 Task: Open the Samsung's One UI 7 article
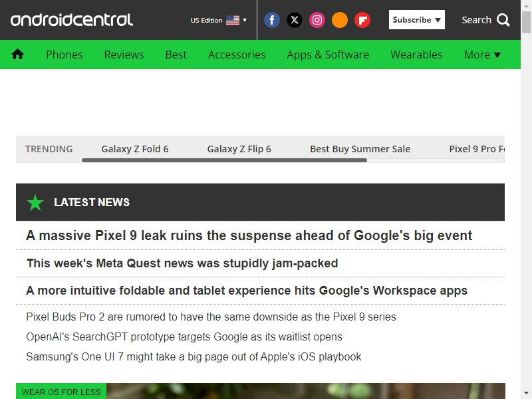pos(194,357)
